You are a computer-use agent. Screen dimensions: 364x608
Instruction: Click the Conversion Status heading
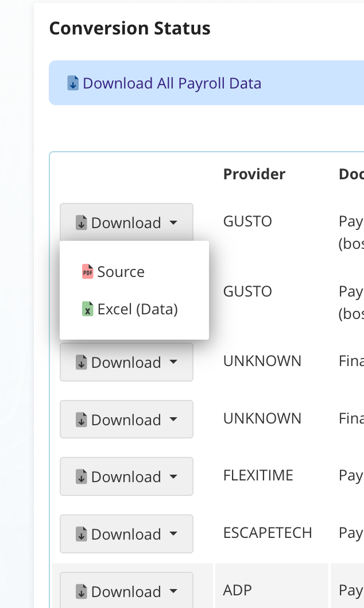click(130, 28)
